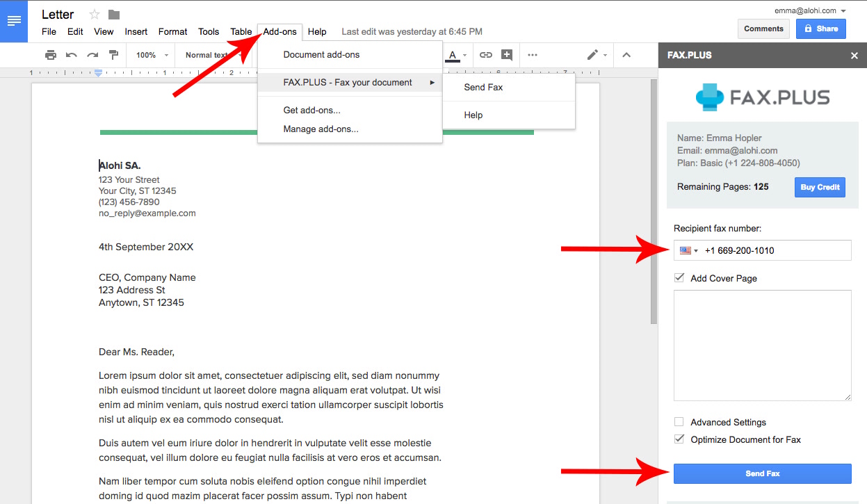Image resolution: width=867 pixels, height=504 pixels.
Task: Enable the Advanced Settings checkbox
Action: coord(679,422)
